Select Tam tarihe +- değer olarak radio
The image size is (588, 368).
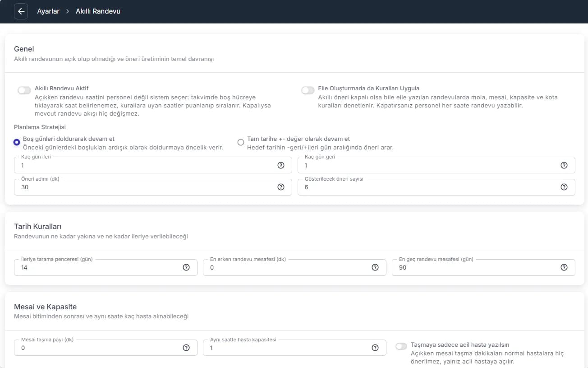[x=241, y=142]
